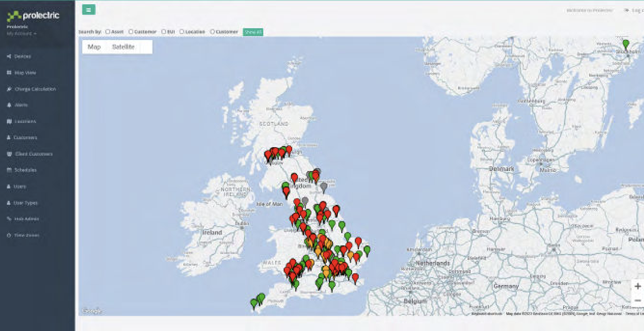
Task: Select the IMI search radio button
Action: pyautogui.click(x=164, y=32)
